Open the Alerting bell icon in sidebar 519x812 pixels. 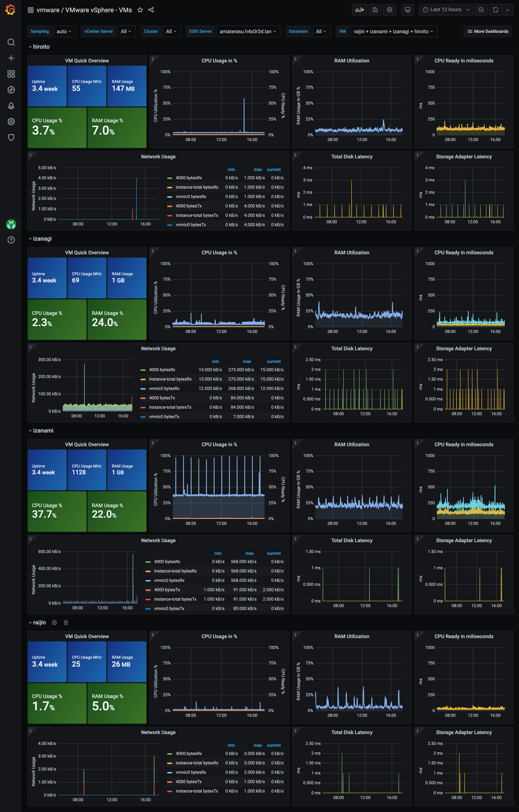pos(11,106)
